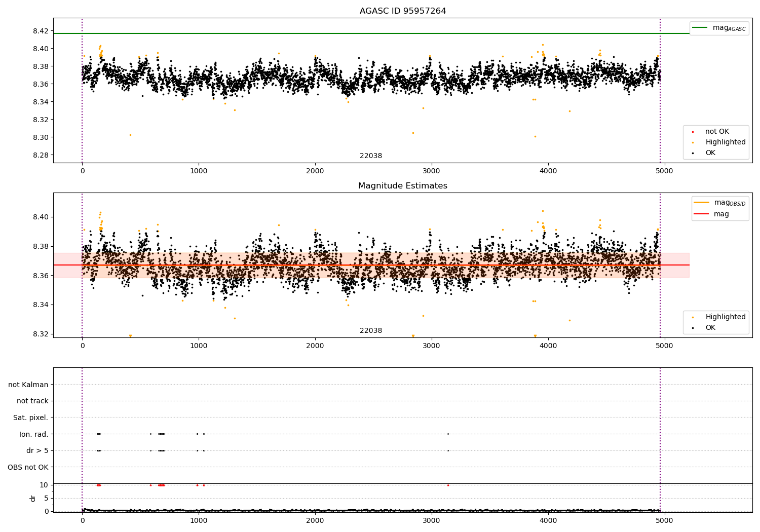Select the 'Magnitude Estimates' plot title
This screenshot has height=532, width=760.
[x=403, y=186]
